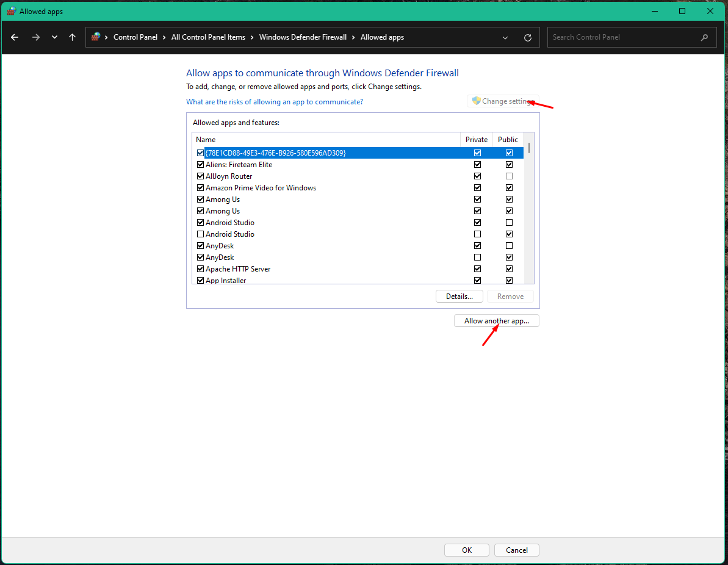Disable Public for Aliens: Fireteam Elite
The height and width of the screenshot is (565, 728).
509,164
